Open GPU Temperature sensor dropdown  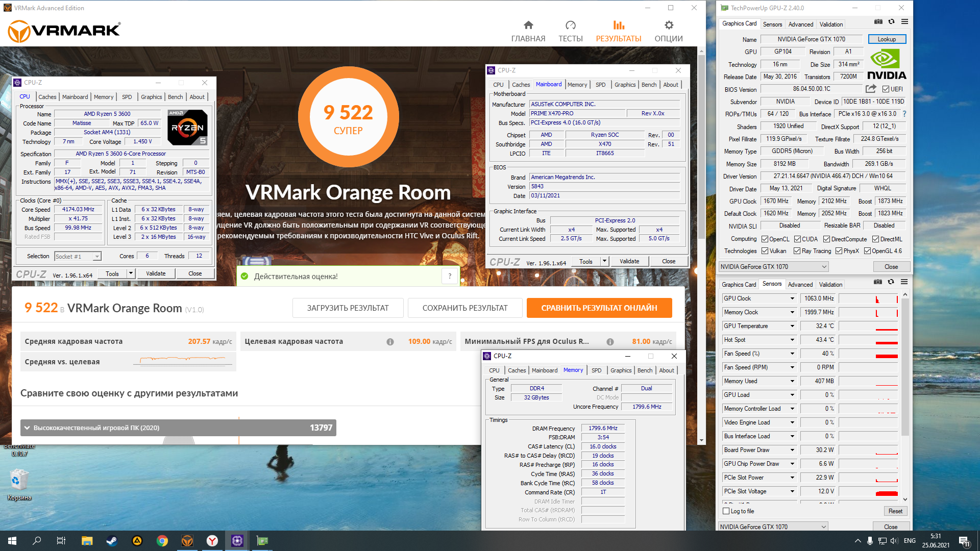point(792,326)
